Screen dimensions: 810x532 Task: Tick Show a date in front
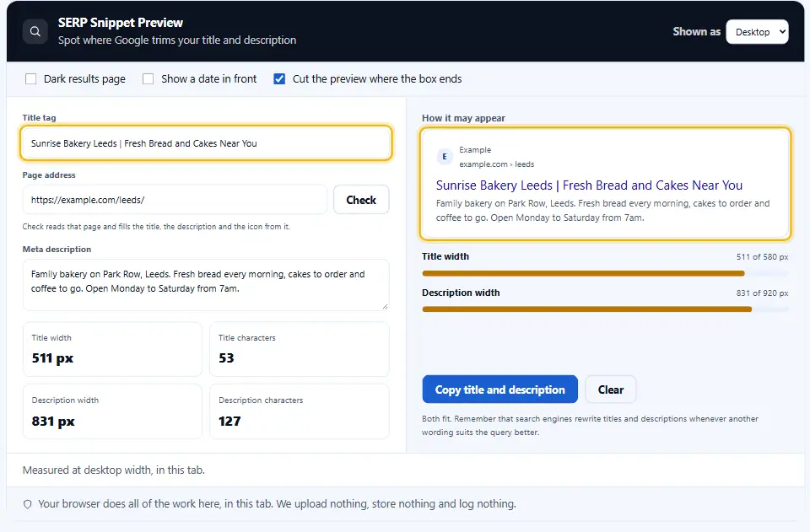(148, 79)
